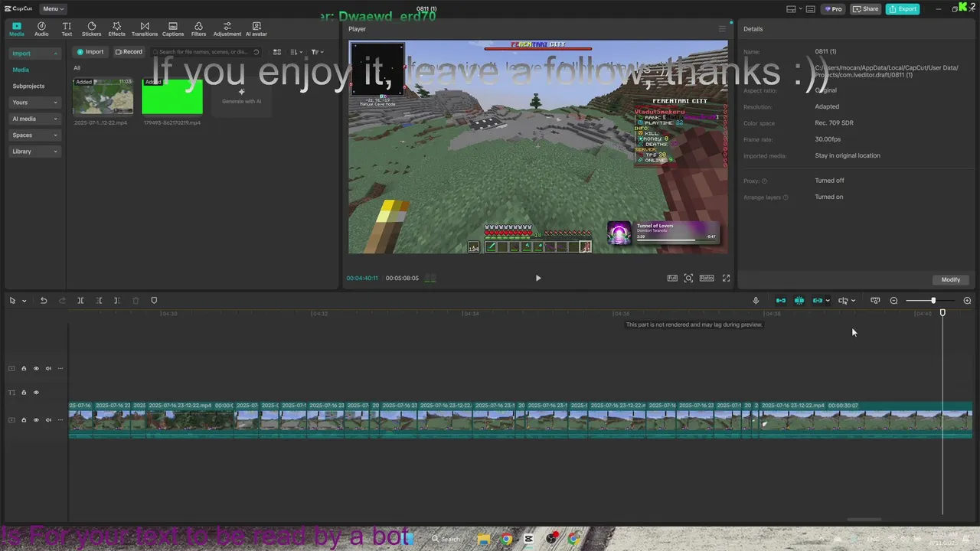The height and width of the screenshot is (551, 980).
Task: Switch to the Media tab
Action: tap(16, 29)
